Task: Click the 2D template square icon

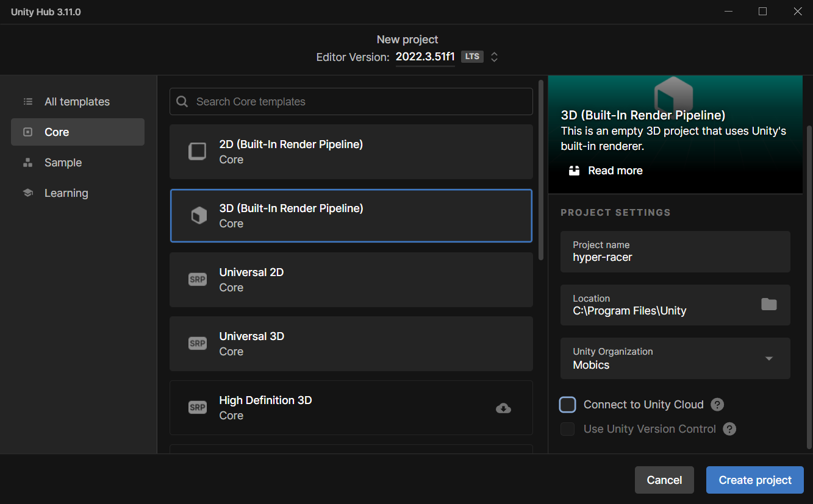Action: [x=197, y=152]
